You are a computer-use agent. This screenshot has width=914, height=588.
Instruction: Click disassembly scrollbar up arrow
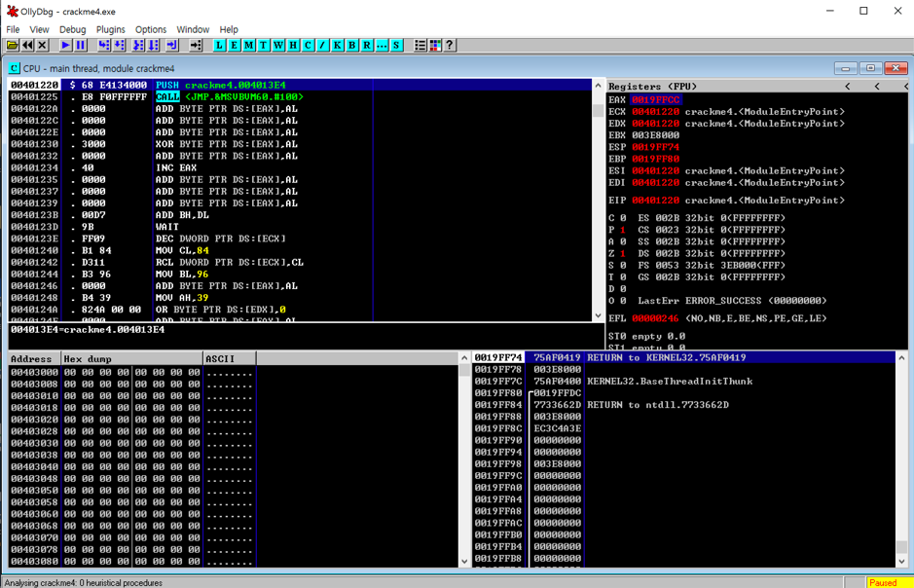point(598,85)
